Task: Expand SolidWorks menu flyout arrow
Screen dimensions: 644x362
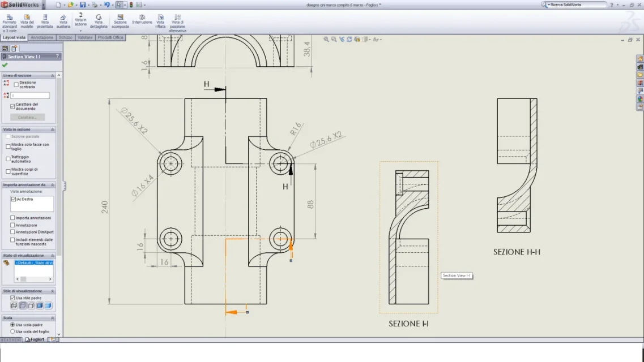Action: (44, 5)
